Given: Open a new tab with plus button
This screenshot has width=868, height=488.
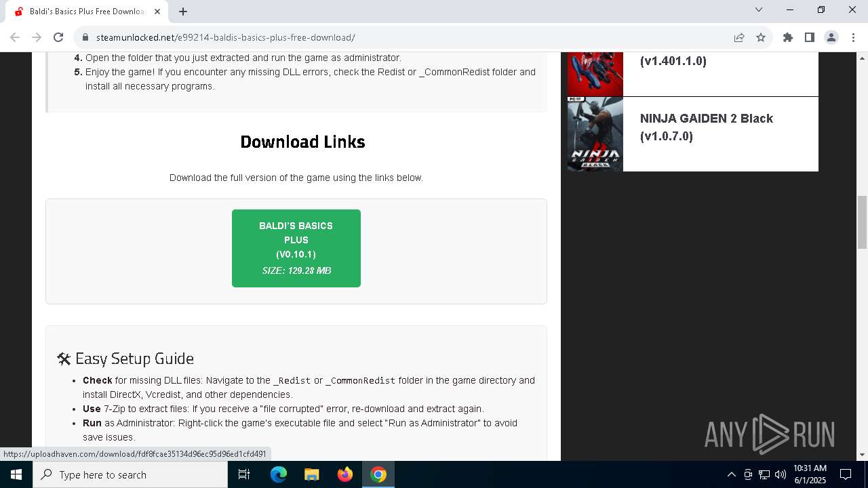Looking at the screenshot, I should (x=183, y=12).
